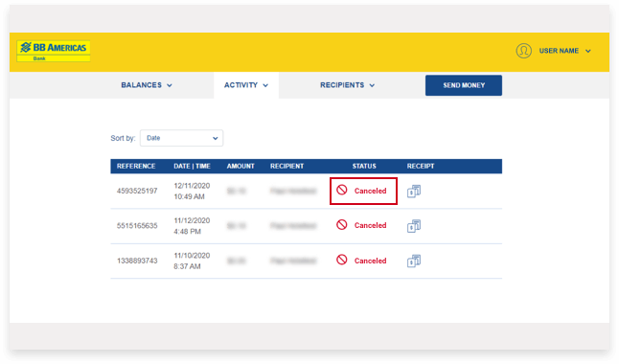
Task: Click date 11/12/2020 4:48 PM
Action: tap(192, 226)
